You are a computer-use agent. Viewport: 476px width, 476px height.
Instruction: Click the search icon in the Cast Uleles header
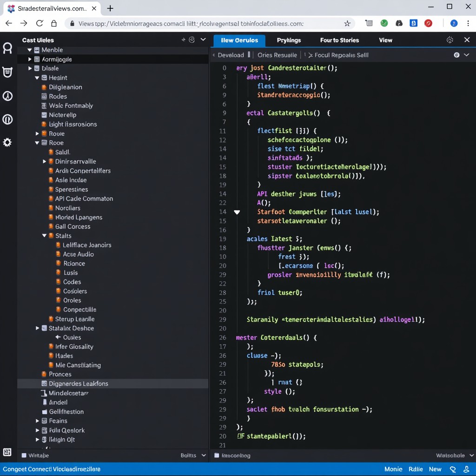coord(192,40)
